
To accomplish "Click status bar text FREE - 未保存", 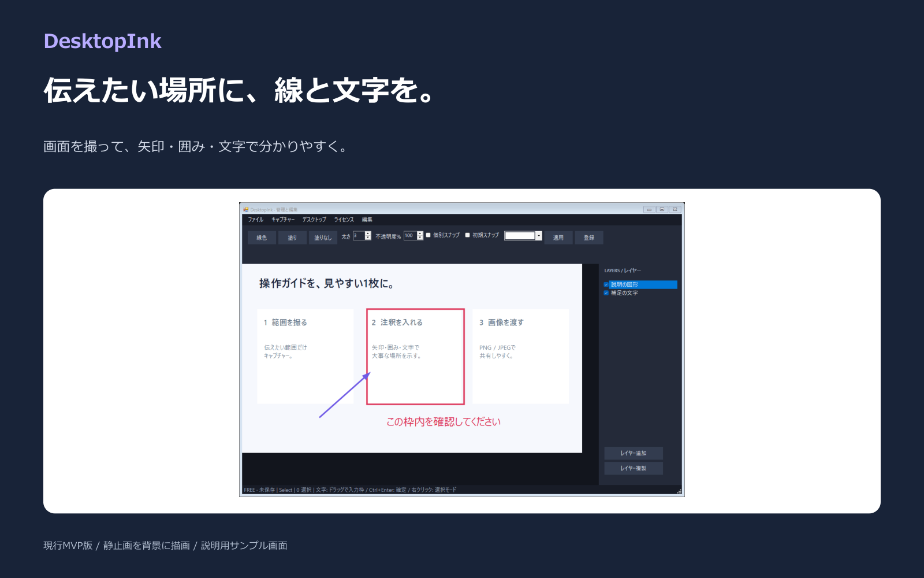I will click(x=259, y=490).
